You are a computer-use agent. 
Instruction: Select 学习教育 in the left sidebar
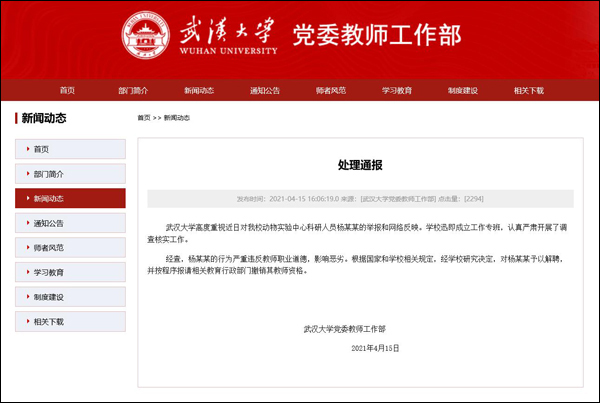pos(70,272)
